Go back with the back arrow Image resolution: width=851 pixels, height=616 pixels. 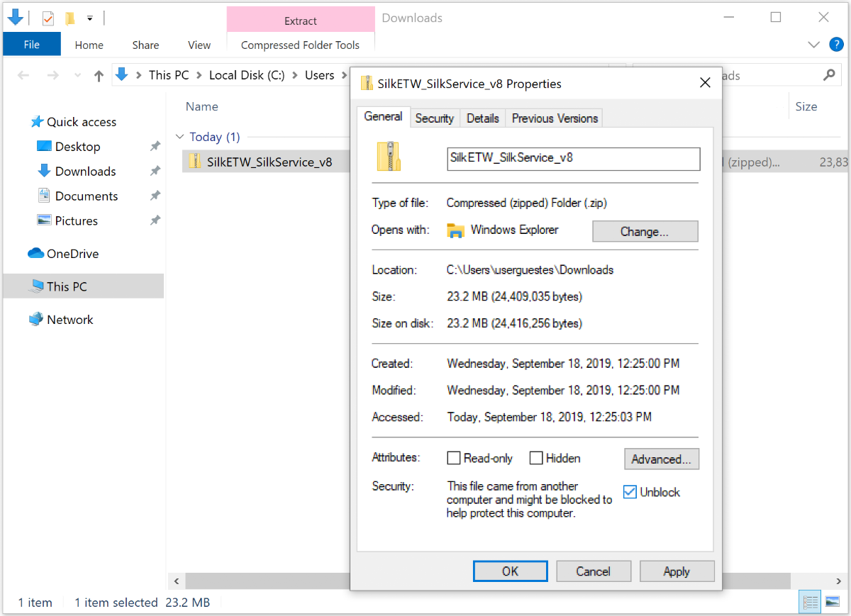tap(23, 75)
